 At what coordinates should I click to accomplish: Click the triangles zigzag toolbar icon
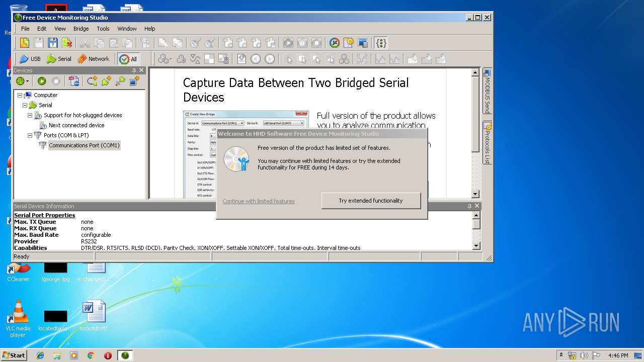click(x=195, y=59)
